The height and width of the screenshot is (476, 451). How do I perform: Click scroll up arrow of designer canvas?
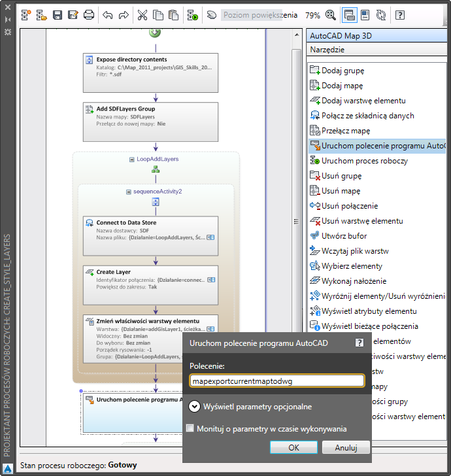click(x=297, y=35)
